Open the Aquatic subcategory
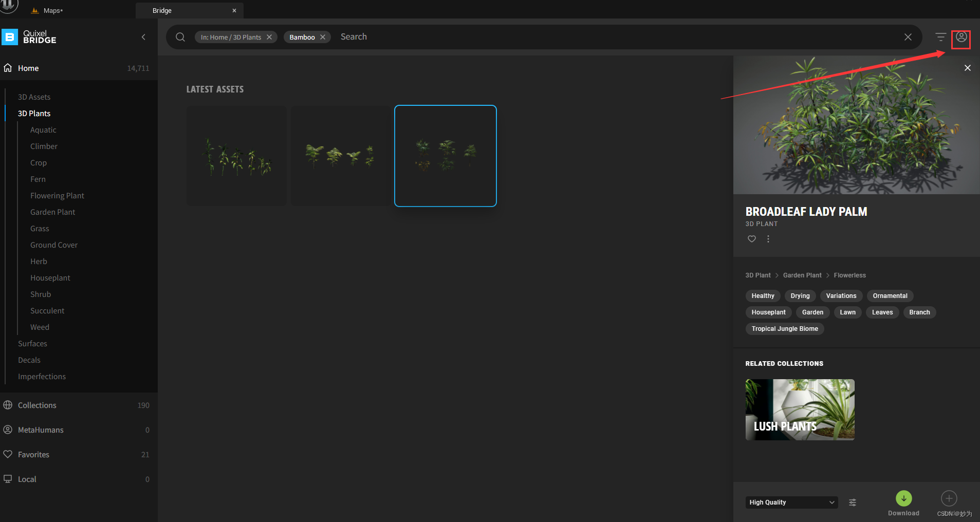 coord(43,130)
